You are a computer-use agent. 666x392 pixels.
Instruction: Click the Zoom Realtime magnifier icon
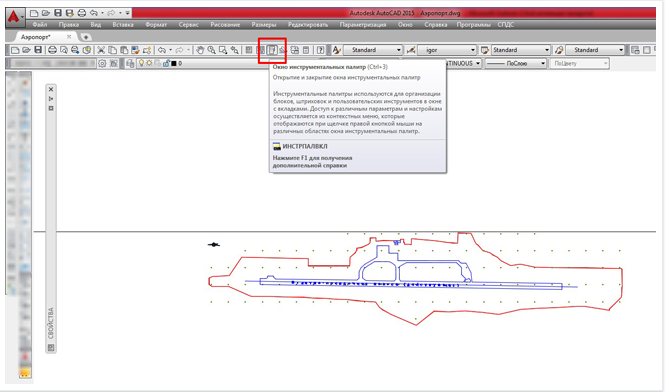[x=211, y=50]
